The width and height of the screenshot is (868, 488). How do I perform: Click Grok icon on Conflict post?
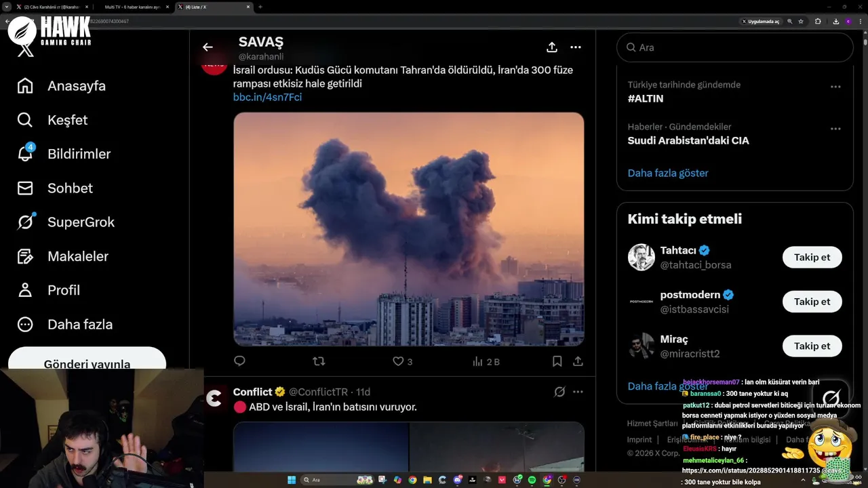point(559,392)
